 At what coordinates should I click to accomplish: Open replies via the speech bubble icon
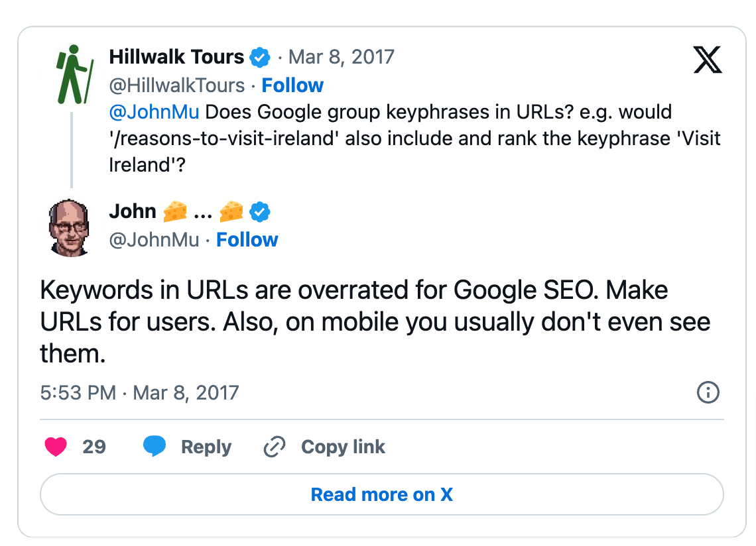155,447
